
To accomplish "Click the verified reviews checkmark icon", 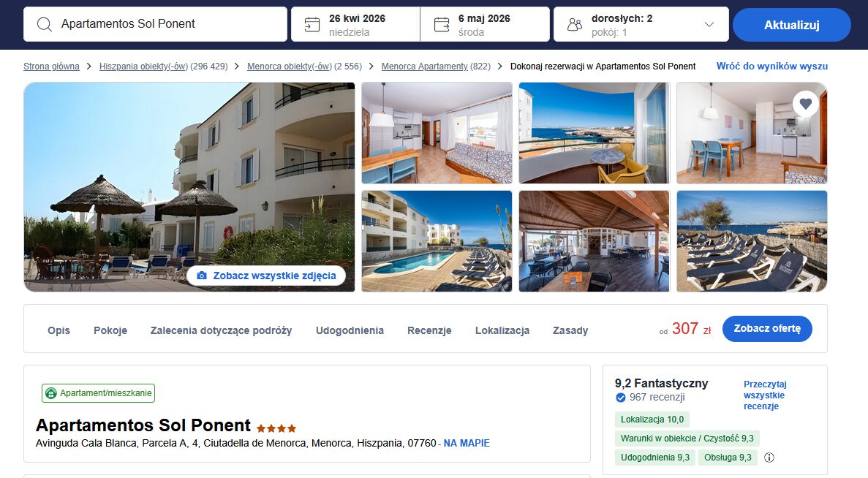I will [621, 397].
